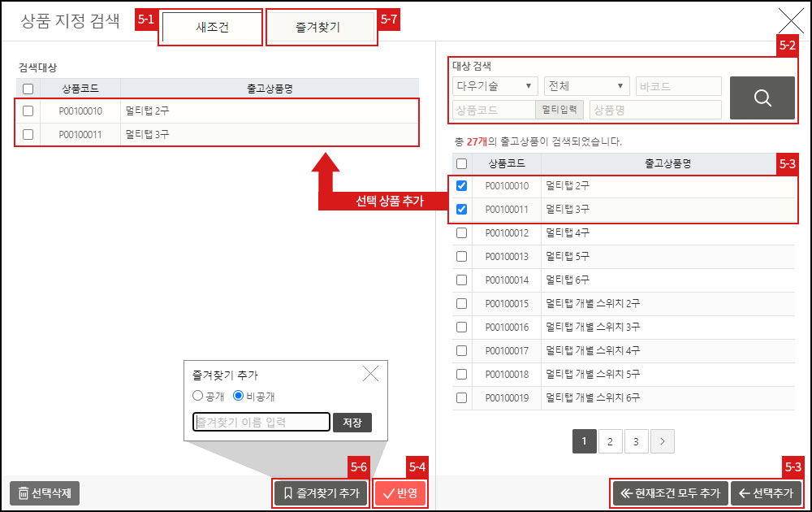Go to next page with the chevron arrow
Screen dimensions: 812x512
662,441
